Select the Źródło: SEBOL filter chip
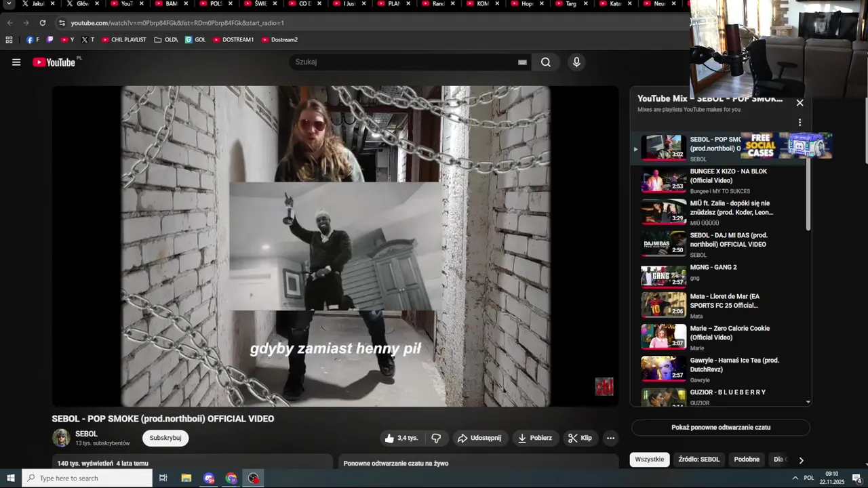 tap(699, 460)
